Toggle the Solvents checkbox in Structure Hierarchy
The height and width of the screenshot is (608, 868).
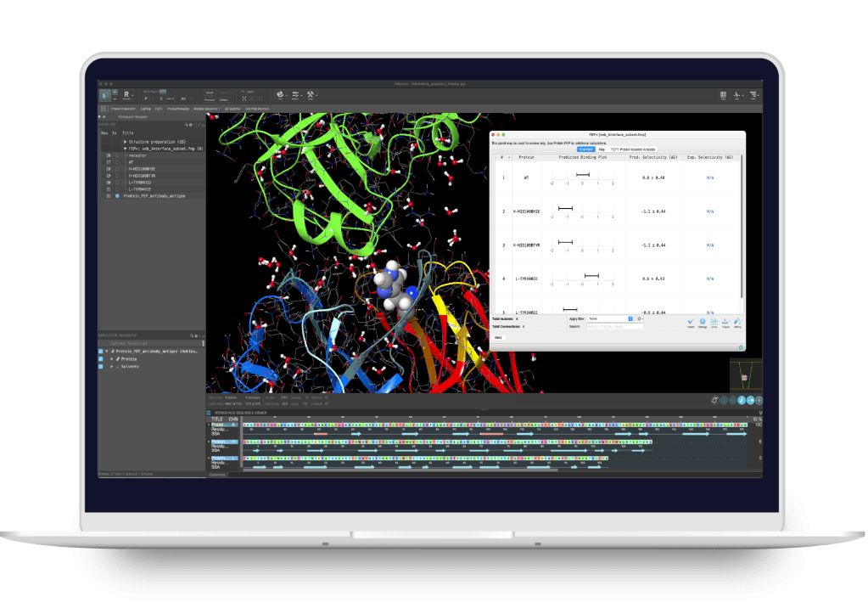pos(101,367)
